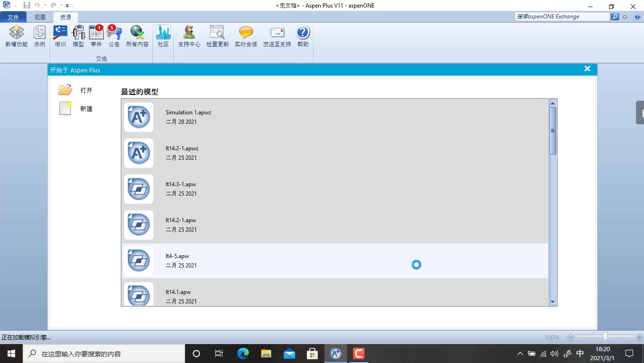Switch to the 视图 view tab
Image resolution: width=644 pixels, height=363 pixels.
[40, 17]
